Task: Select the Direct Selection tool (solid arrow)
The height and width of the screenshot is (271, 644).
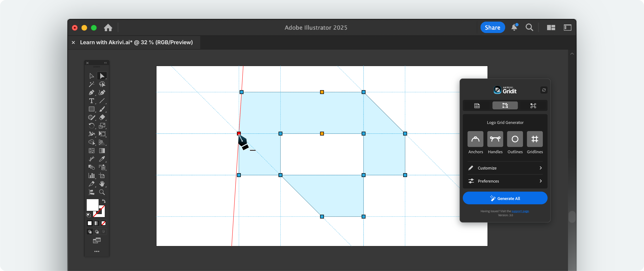Action: 102,76
